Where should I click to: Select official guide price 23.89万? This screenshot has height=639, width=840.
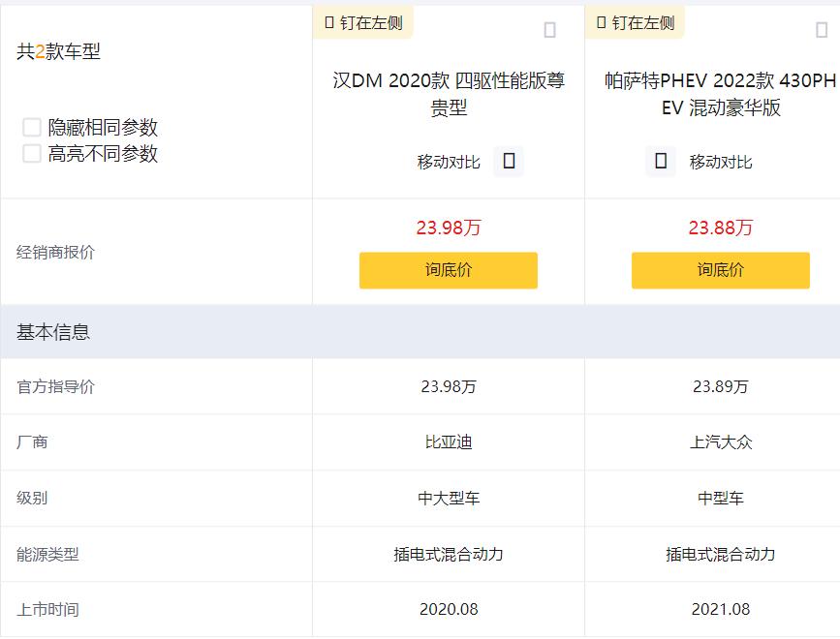[721, 386]
